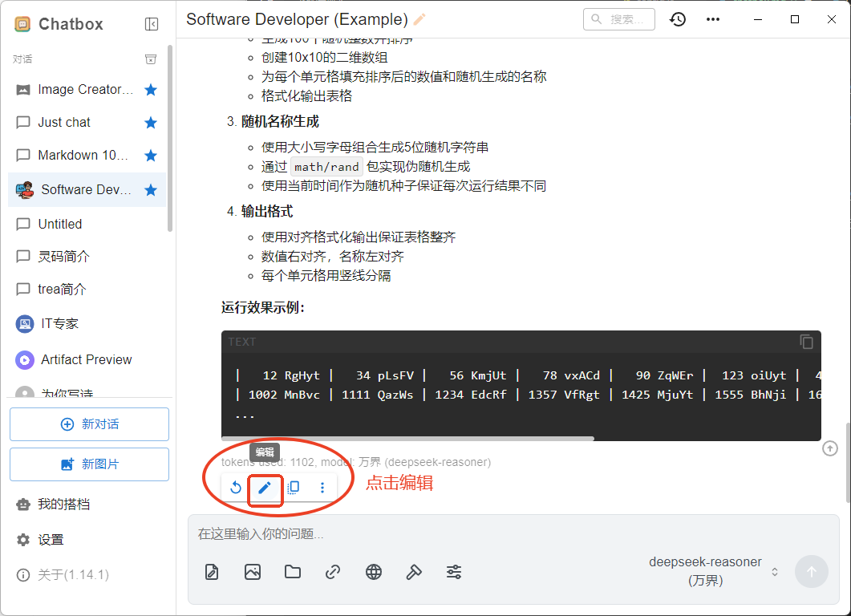Unstar the Just chat conversation
Screen dimensions: 851x616
point(150,123)
